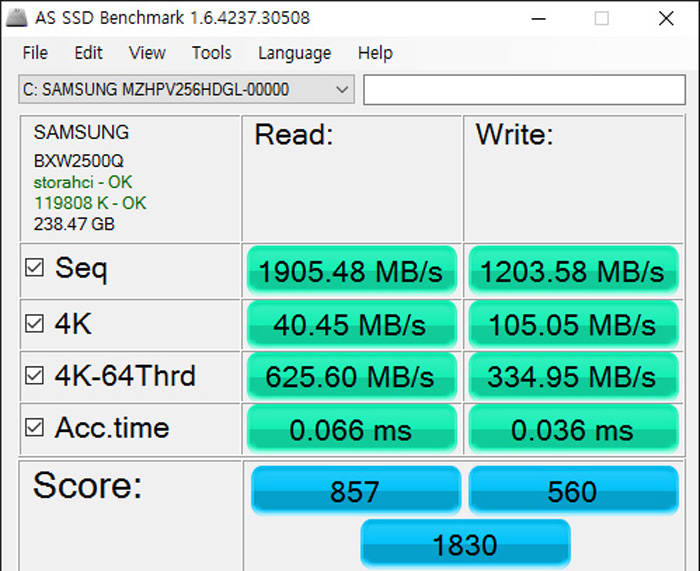
Task: Click the 4K write result 105.05 MB/s
Action: click(574, 325)
